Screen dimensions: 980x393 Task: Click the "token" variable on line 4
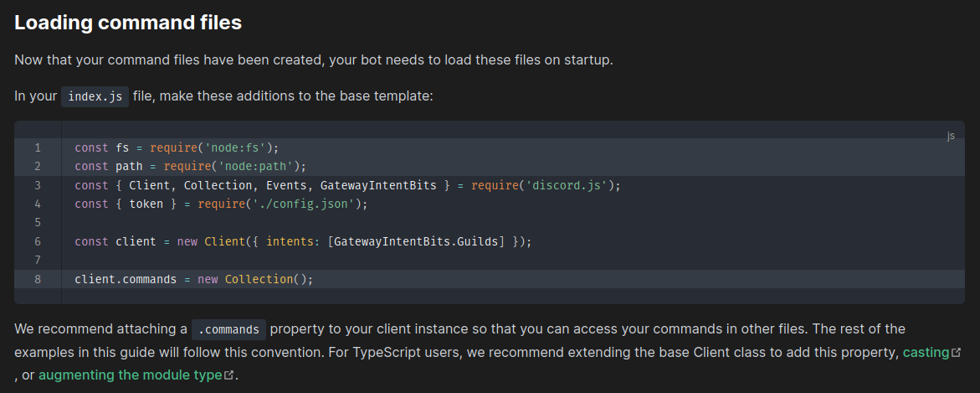(x=146, y=204)
